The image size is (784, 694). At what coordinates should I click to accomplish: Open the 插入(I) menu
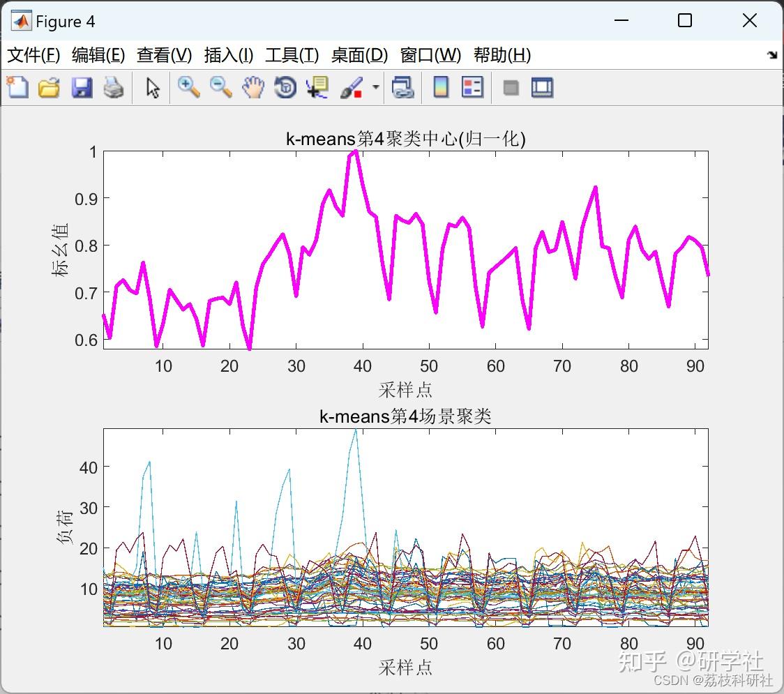[x=228, y=55]
